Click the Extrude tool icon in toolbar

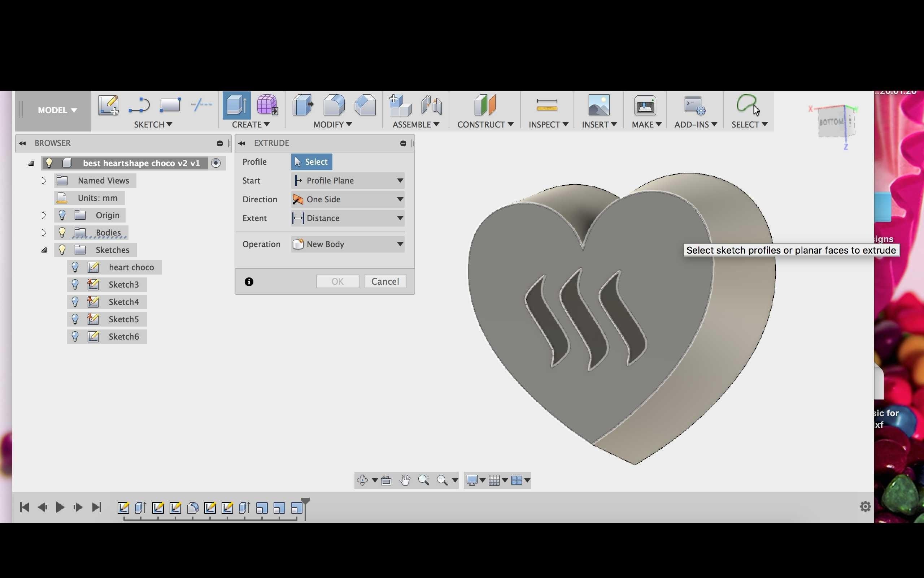[x=236, y=105]
